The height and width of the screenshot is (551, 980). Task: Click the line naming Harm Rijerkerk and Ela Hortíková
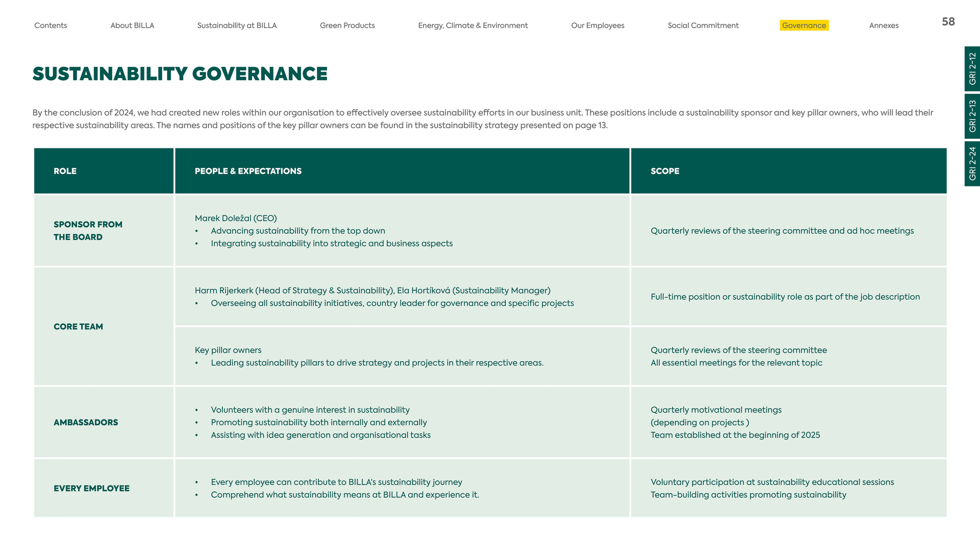click(373, 291)
